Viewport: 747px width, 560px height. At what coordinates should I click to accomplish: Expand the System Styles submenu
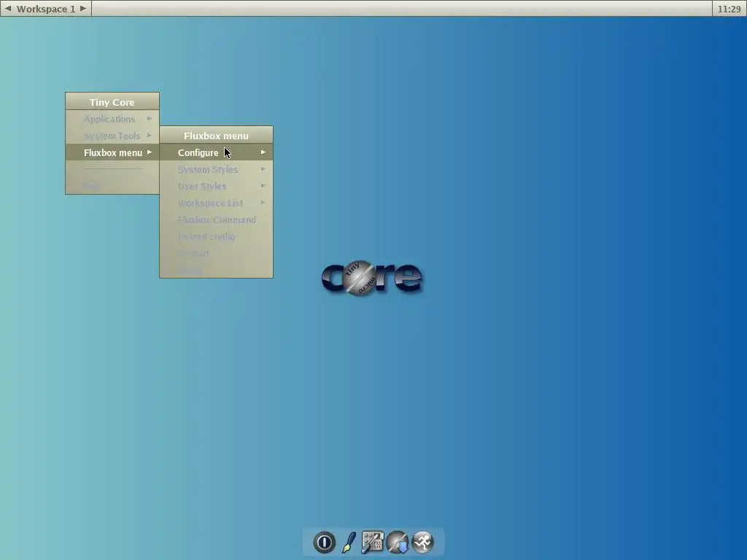216,169
